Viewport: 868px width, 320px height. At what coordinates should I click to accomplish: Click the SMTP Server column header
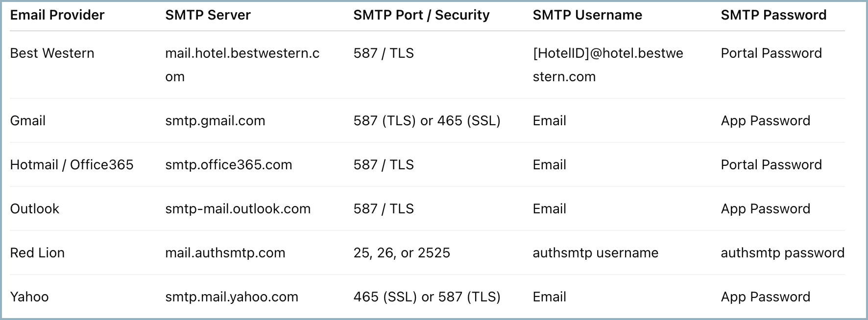[x=208, y=15]
